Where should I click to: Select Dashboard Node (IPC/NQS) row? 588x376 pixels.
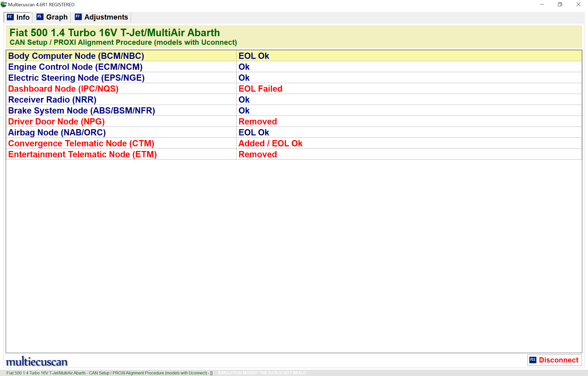tap(294, 89)
